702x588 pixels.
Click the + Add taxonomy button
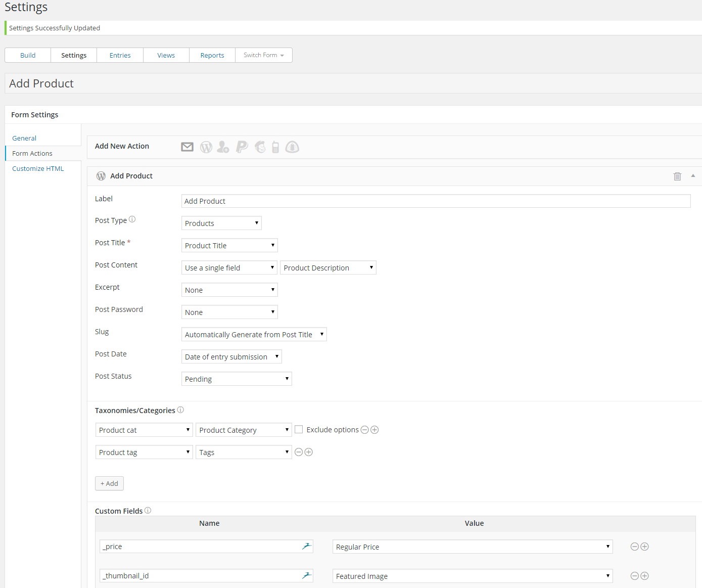(x=109, y=483)
